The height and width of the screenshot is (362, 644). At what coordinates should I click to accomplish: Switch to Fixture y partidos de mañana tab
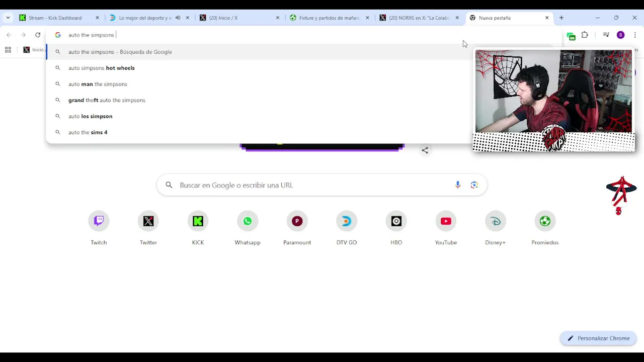pyautogui.click(x=330, y=18)
